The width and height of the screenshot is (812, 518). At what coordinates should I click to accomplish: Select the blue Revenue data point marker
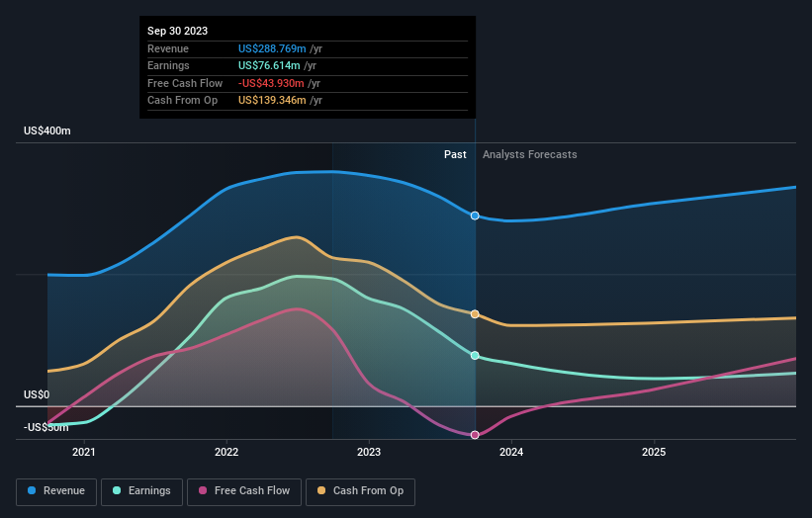tap(475, 216)
